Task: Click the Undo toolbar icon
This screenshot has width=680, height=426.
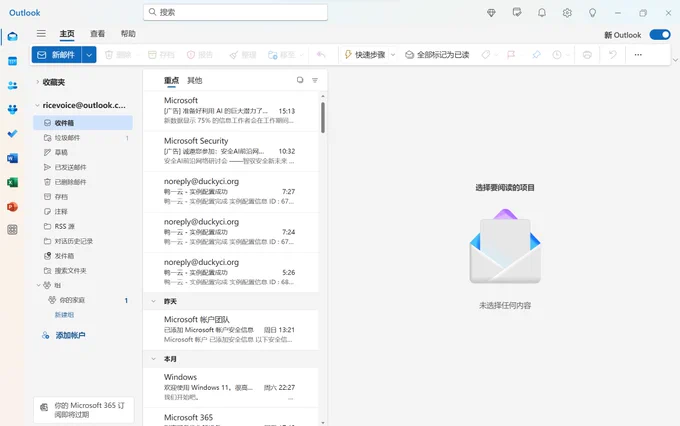Action: click(612, 55)
